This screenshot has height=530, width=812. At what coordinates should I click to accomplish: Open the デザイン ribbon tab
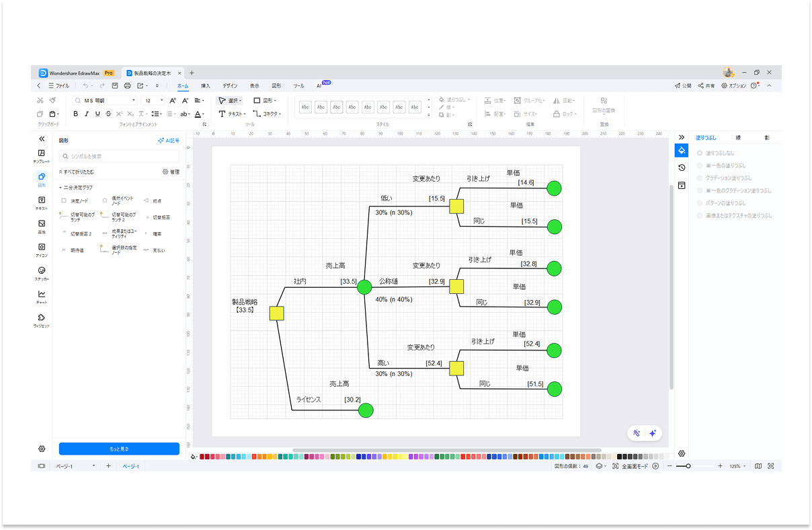coord(230,85)
